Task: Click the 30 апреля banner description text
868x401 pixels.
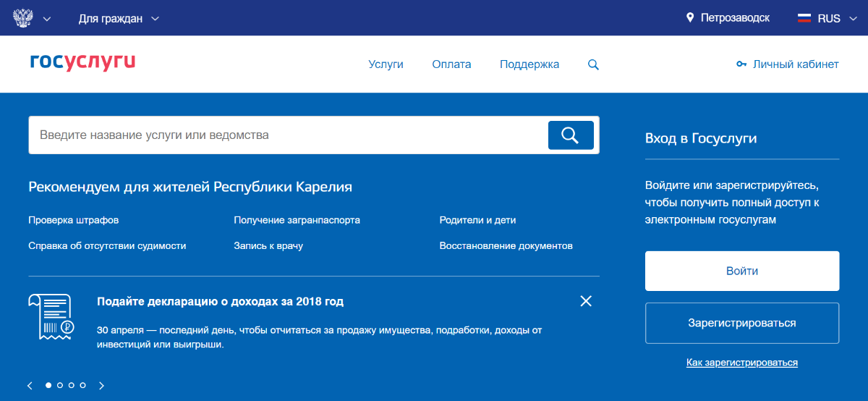Action: 319,337
